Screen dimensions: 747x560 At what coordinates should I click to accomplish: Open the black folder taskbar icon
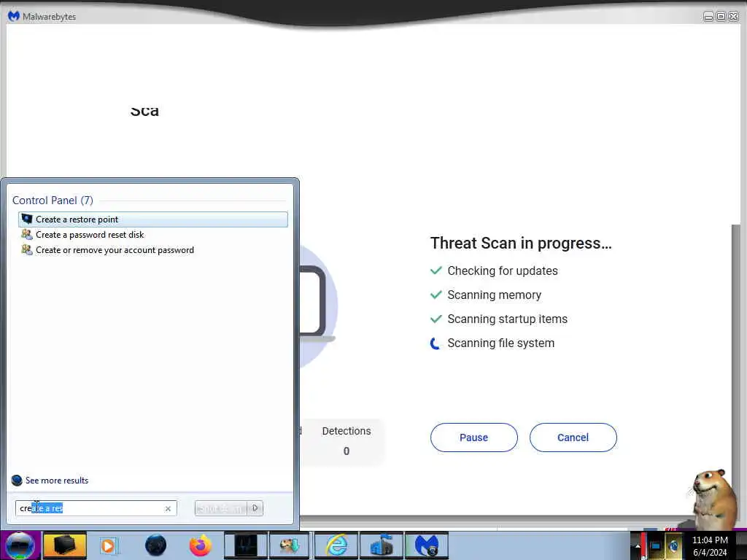click(x=65, y=545)
